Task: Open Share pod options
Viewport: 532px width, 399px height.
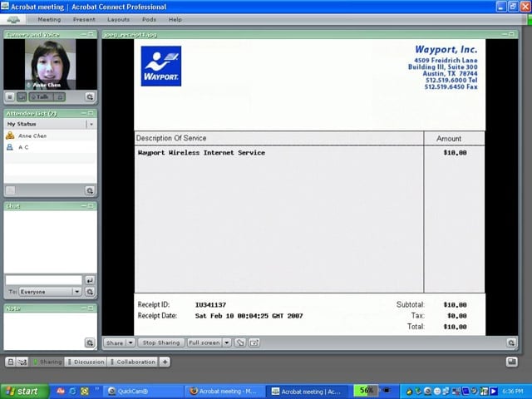Action: (511, 342)
